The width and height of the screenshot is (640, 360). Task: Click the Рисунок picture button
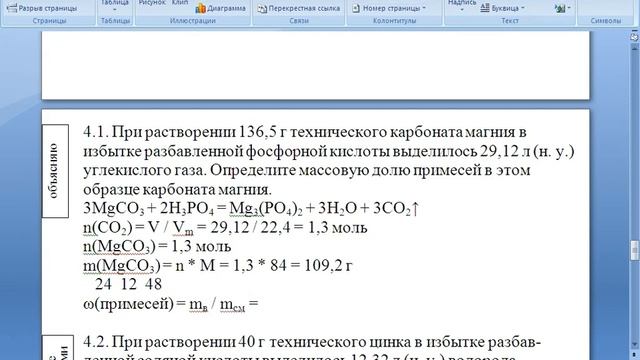[152, 2]
